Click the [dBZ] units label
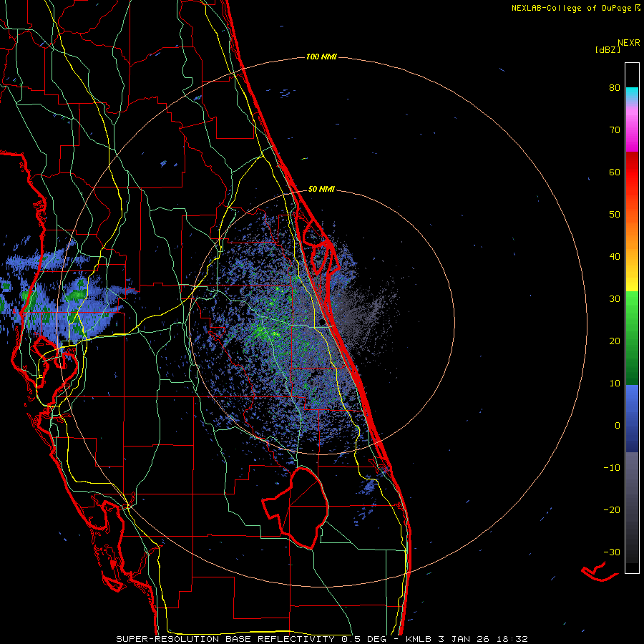Viewport: 644px width, 644px height. pos(608,49)
